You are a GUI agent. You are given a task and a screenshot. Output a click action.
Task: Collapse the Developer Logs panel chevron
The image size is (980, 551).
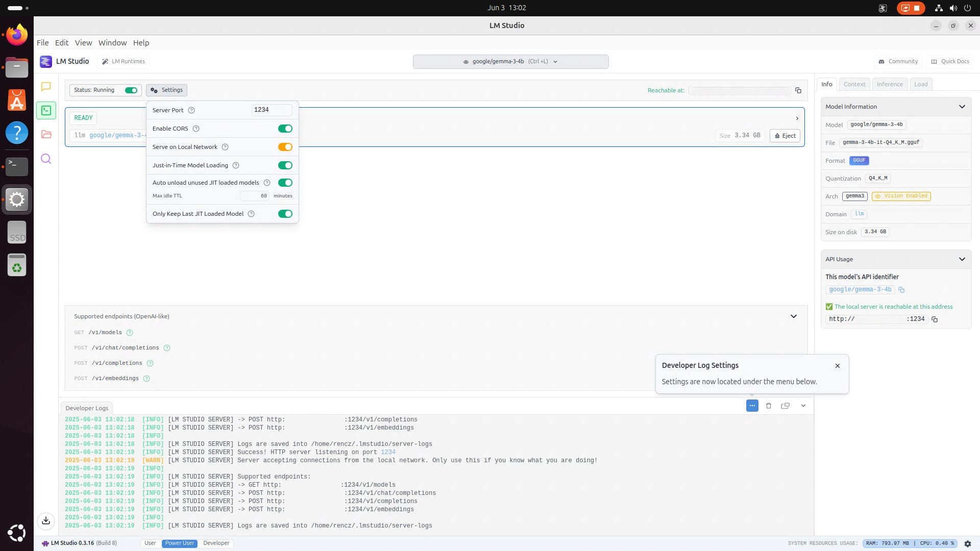pos(803,406)
